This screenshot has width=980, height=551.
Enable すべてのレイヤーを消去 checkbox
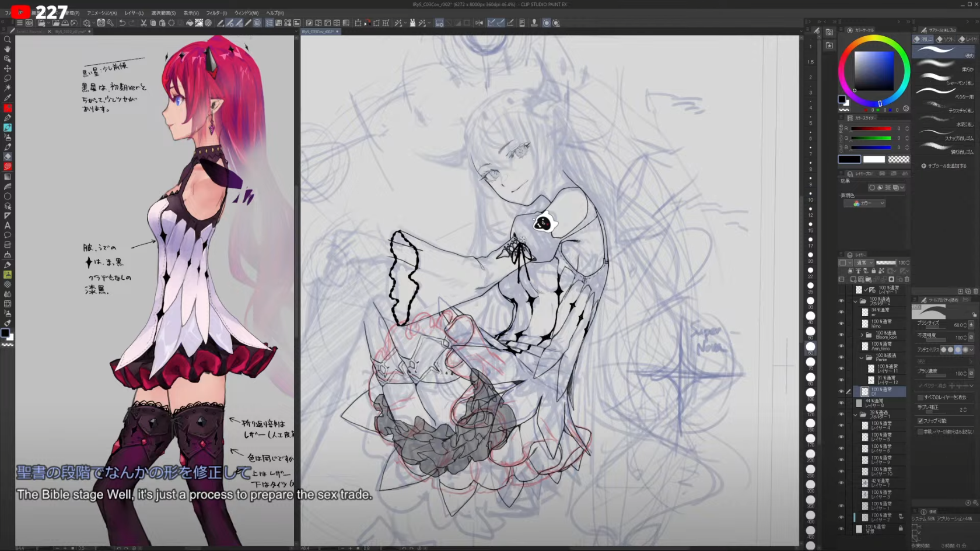click(921, 397)
